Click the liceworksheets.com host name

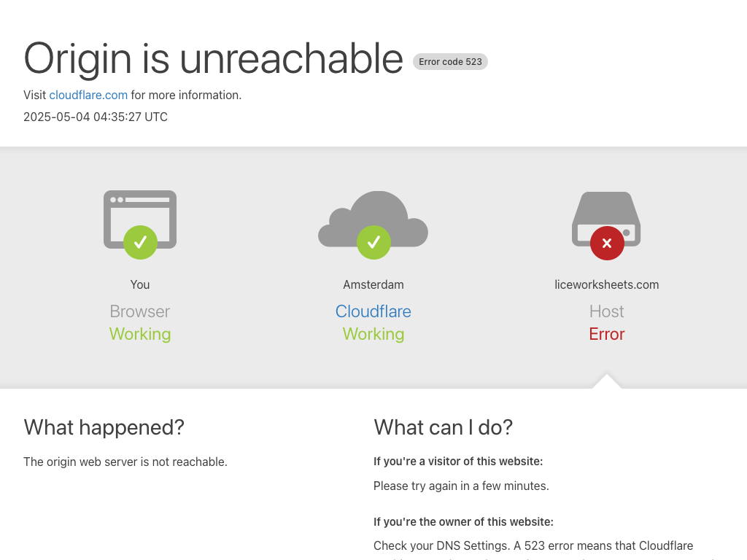[607, 284]
